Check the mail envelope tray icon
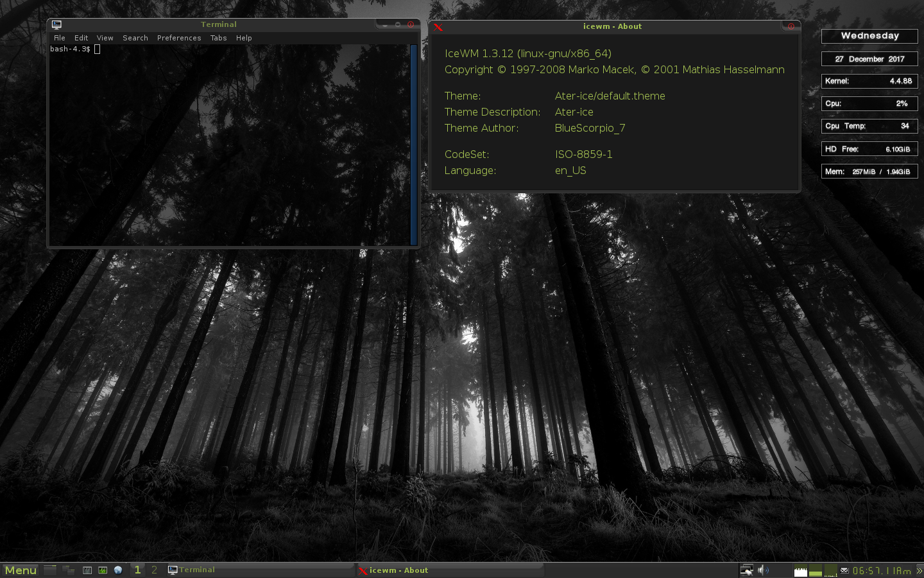 point(844,570)
